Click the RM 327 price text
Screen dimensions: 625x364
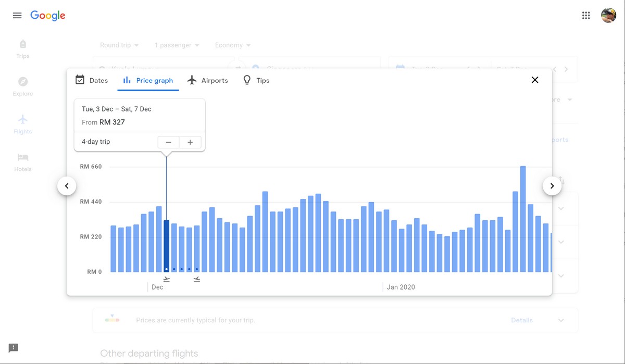[x=112, y=122]
